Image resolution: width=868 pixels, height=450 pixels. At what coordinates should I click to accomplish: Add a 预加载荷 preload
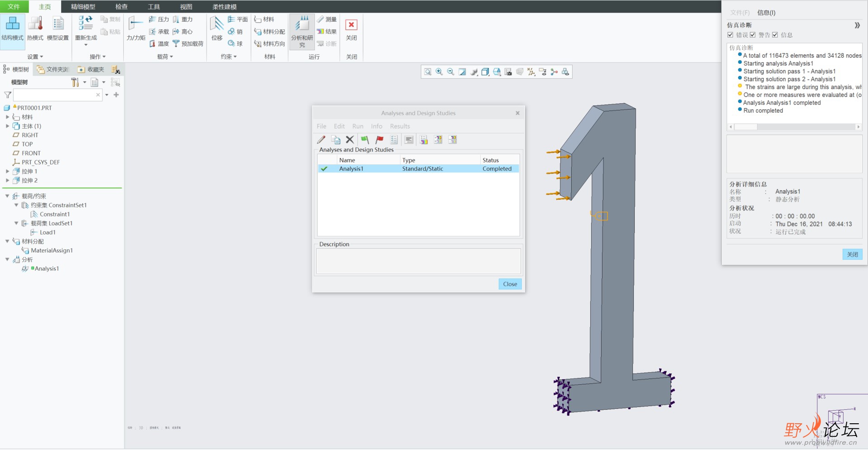click(188, 43)
